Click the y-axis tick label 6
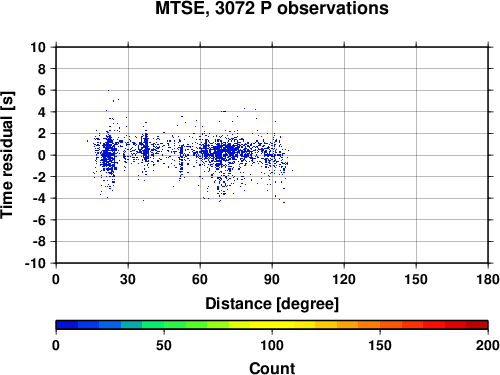The image size is (500, 375). click(x=42, y=90)
